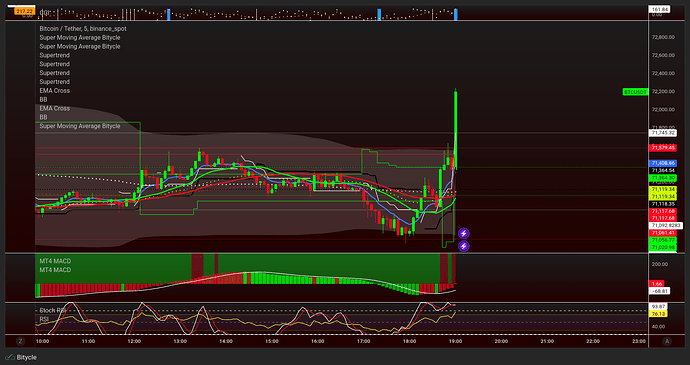
Task: Select the second Supertrend indicator legend
Action: coord(55,64)
